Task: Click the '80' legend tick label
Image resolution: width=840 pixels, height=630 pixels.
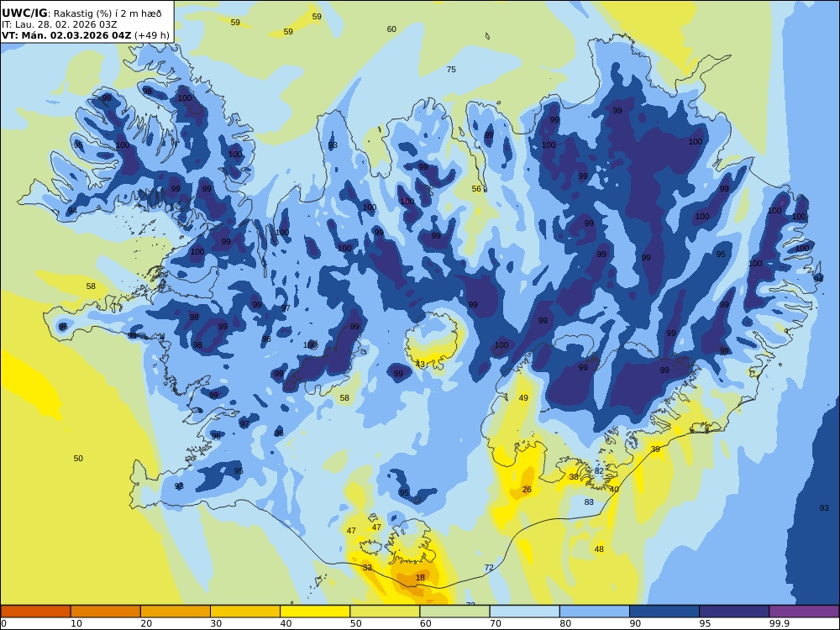Action: [565, 623]
